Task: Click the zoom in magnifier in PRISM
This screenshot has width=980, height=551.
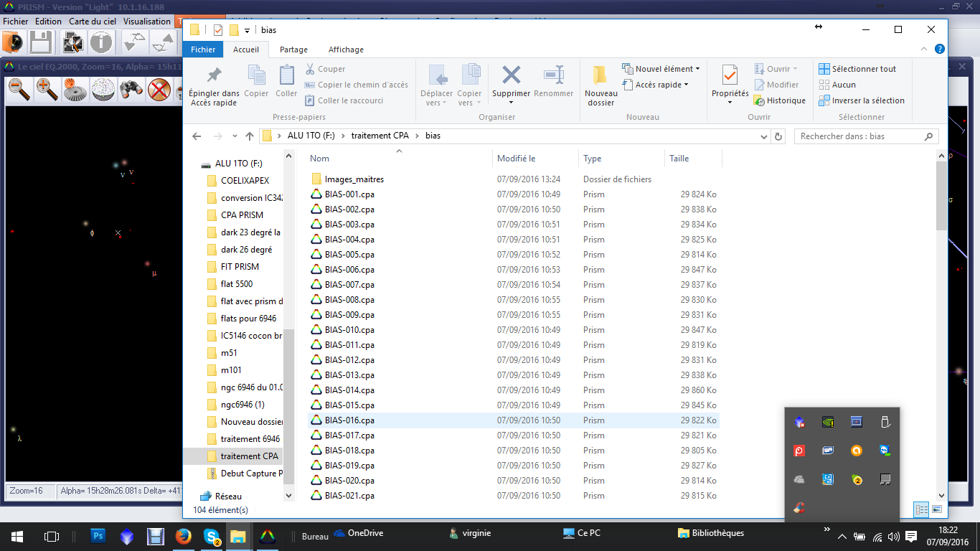Action: 47,89
